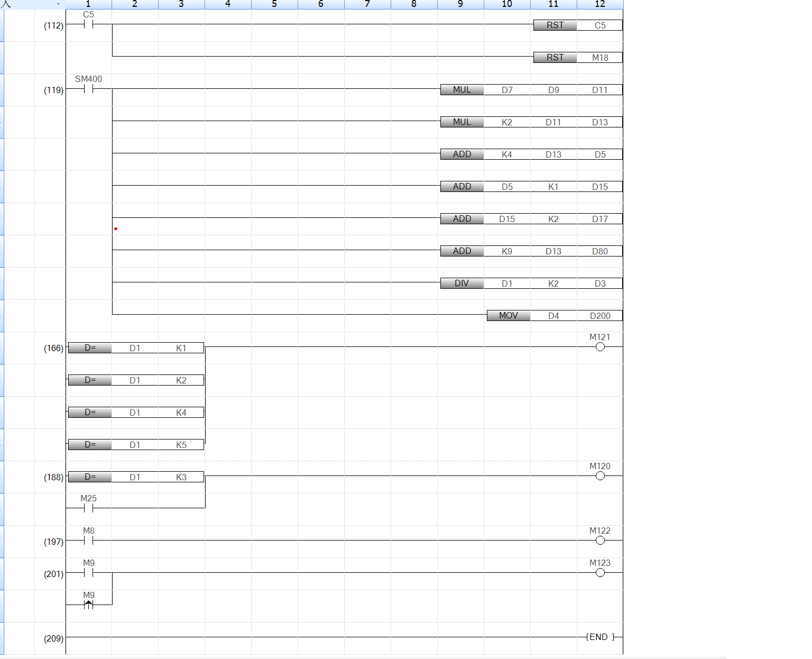
Task: Select the C5 normally-open contact
Action: [x=88, y=24]
